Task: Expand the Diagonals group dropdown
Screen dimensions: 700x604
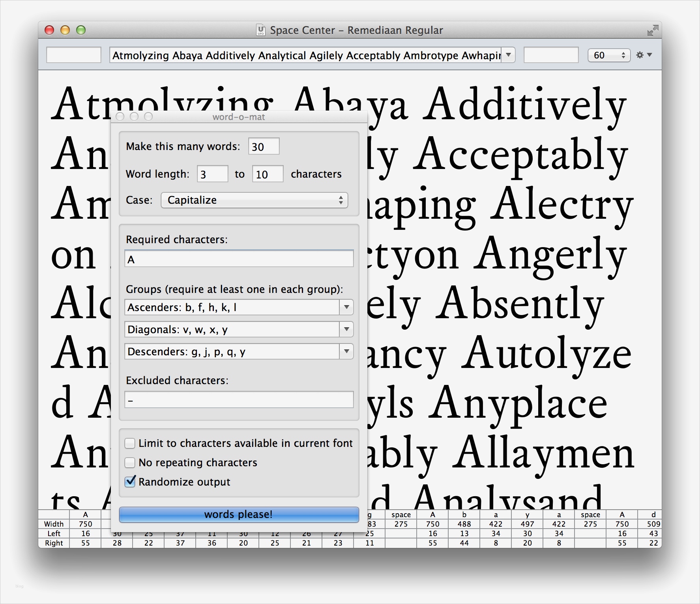Action: click(x=346, y=329)
